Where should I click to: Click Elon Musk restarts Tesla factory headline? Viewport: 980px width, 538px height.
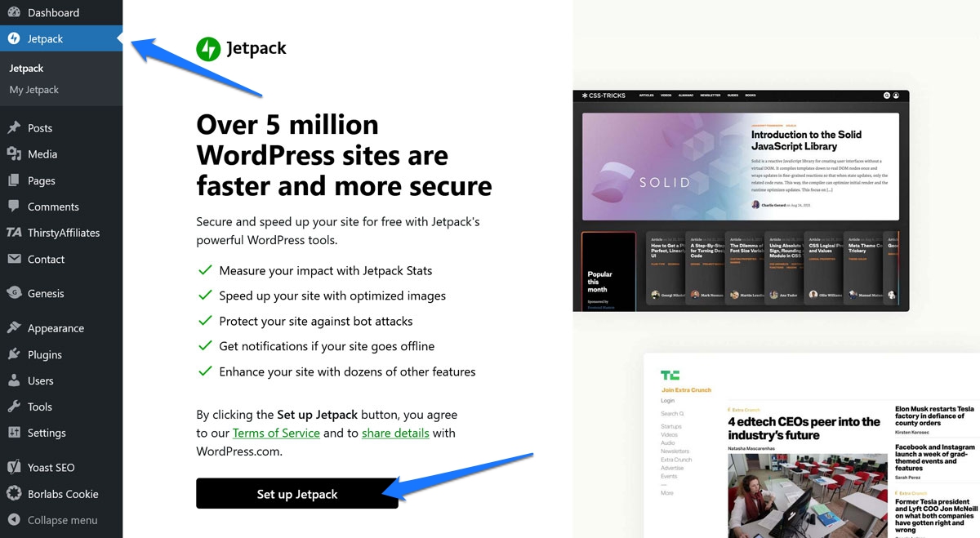(935, 416)
